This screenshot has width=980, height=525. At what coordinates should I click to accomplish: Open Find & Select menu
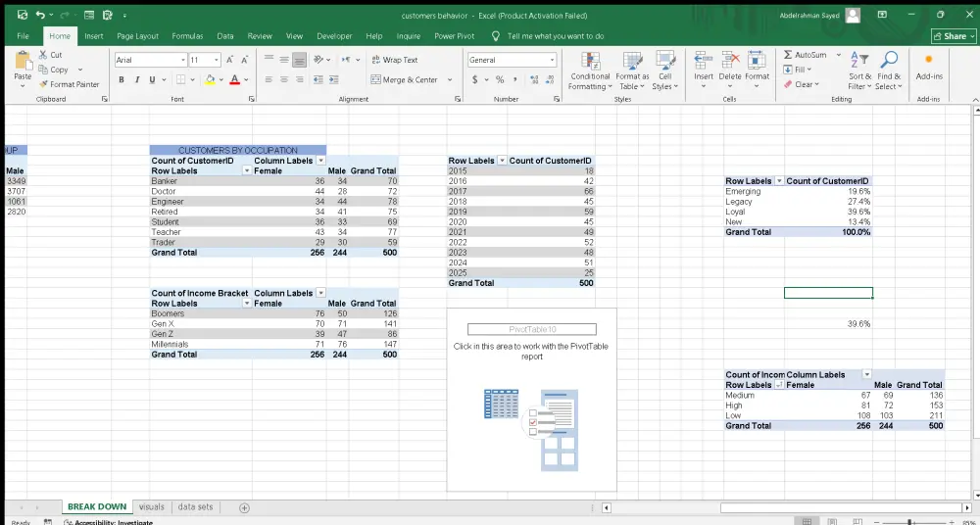pos(889,72)
